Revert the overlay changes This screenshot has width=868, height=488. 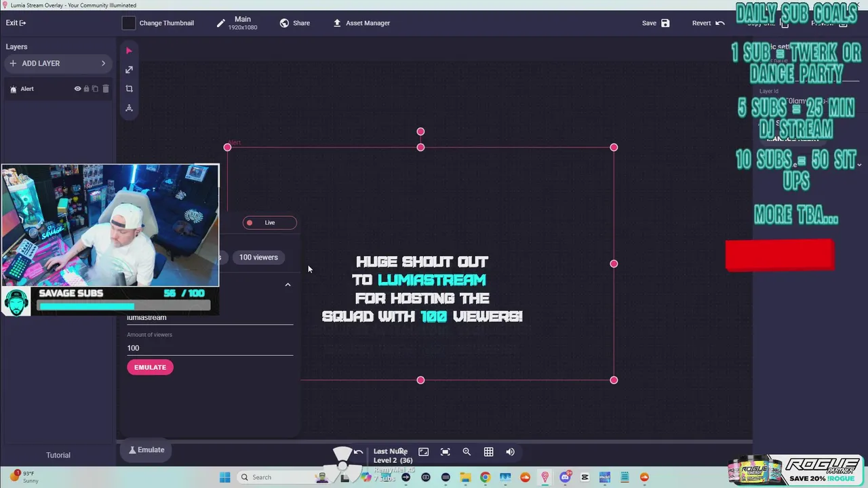tap(708, 23)
